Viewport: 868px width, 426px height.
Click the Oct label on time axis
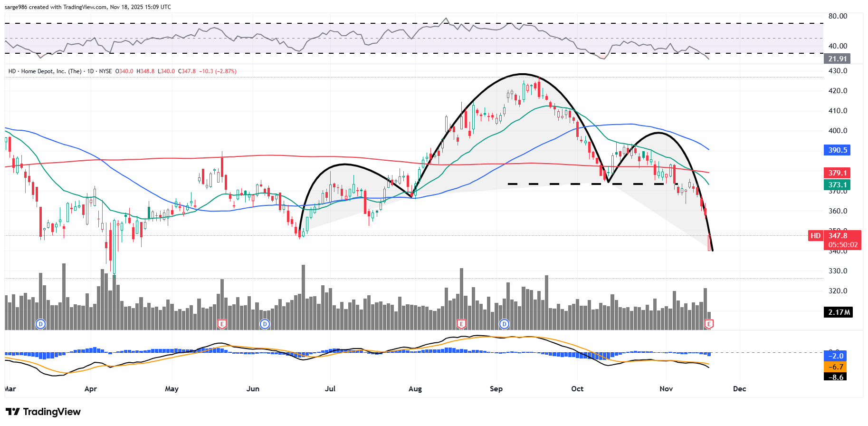577,389
